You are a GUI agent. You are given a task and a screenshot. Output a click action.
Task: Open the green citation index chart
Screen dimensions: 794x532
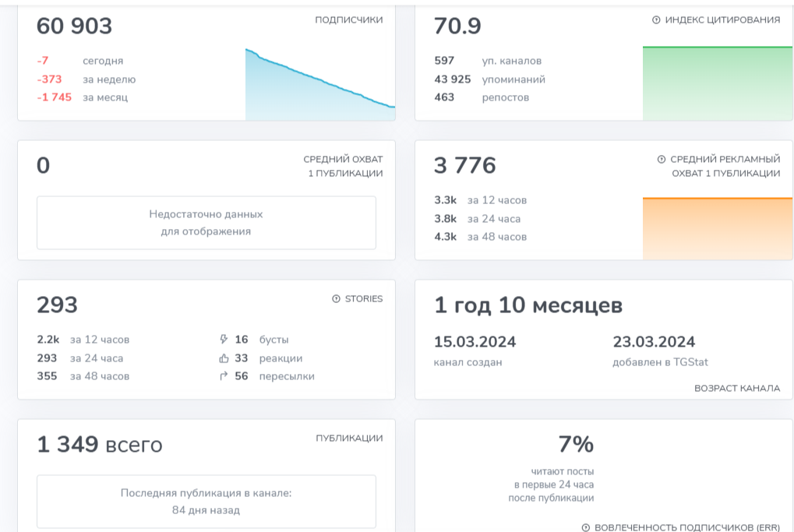click(x=717, y=83)
